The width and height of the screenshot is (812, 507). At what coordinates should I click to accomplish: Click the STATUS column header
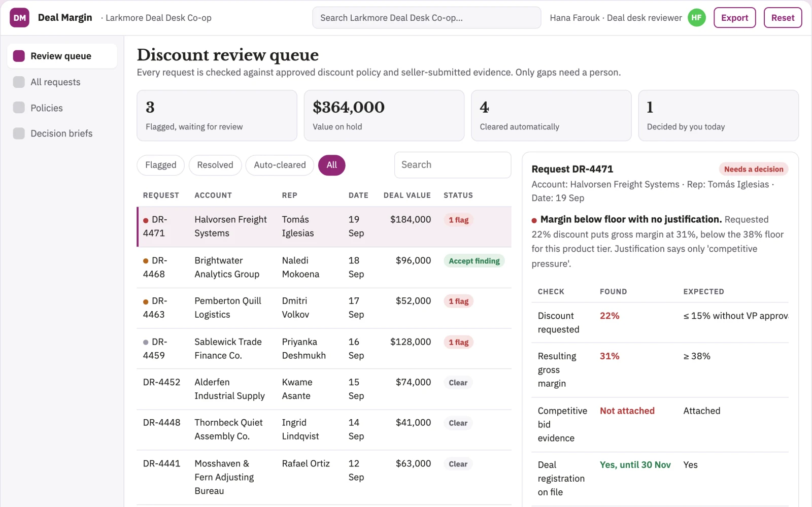click(x=458, y=195)
